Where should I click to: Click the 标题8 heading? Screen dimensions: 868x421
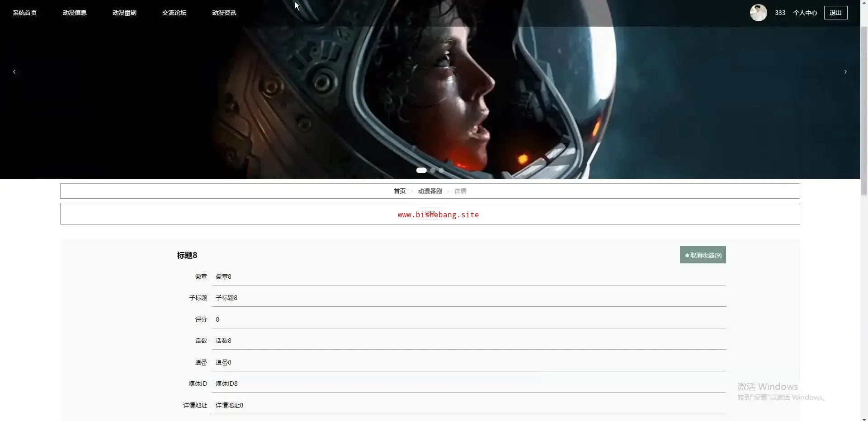coord(187,255)
